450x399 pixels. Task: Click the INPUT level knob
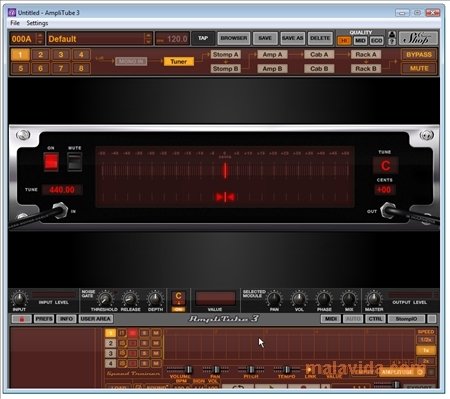point(19,299)
